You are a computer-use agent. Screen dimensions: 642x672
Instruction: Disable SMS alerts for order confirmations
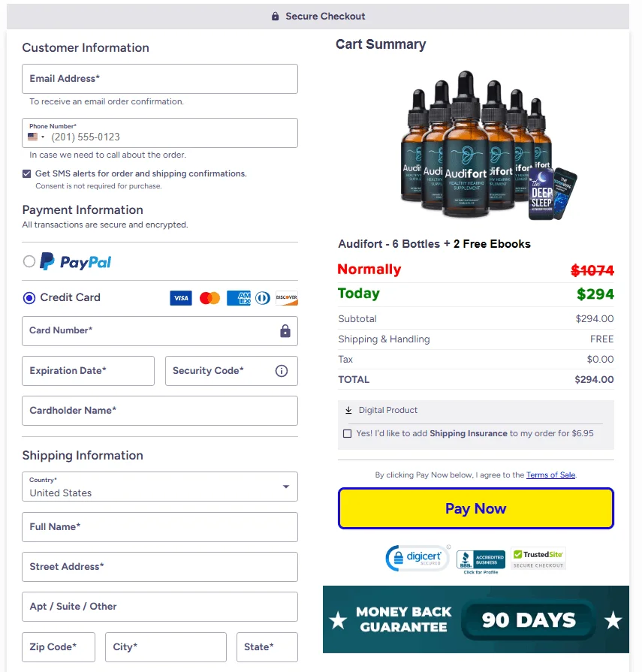click(27, 173)
